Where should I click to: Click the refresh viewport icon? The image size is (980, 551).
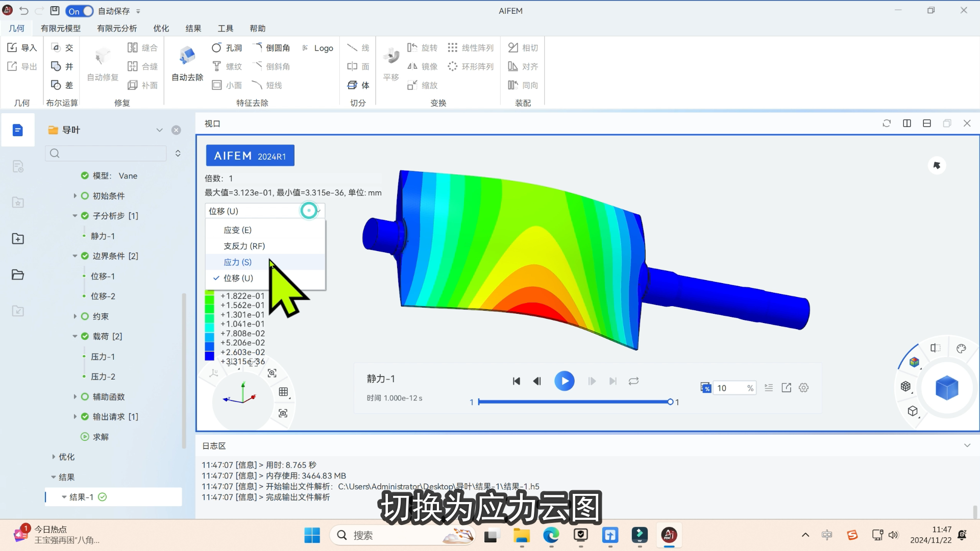point(887,123)
